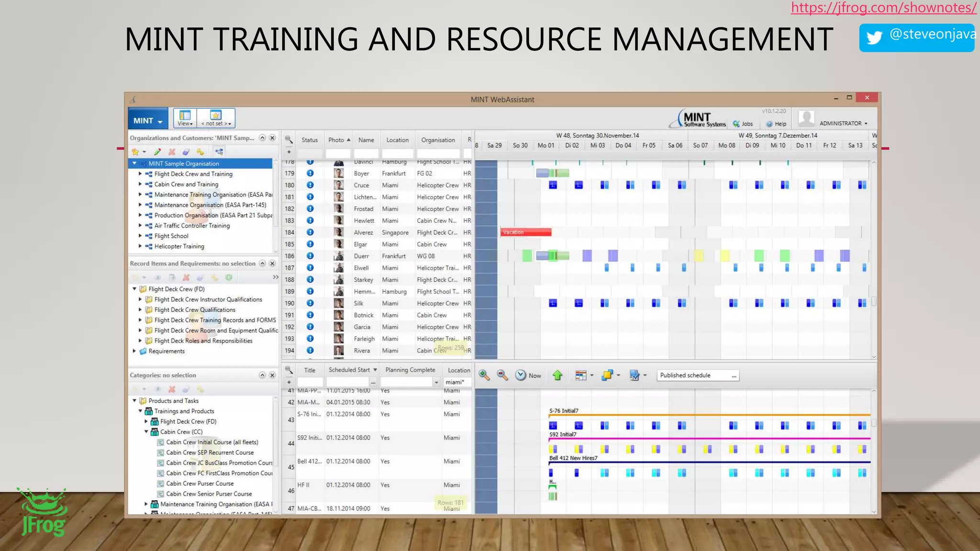Click the Jobs icon in header
The width and height of the screenshot is (980, 551).
743,124
